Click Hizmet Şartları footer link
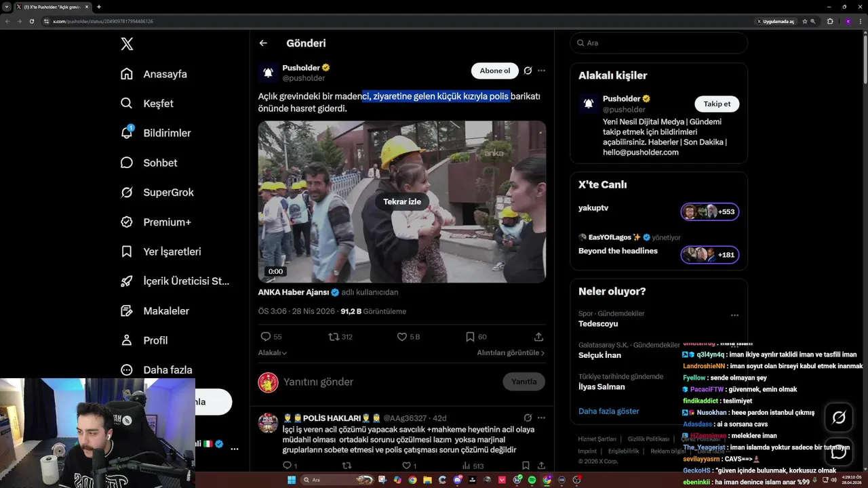Image resolution: width=868 pixels, height=488 pixels. [597, 439]
